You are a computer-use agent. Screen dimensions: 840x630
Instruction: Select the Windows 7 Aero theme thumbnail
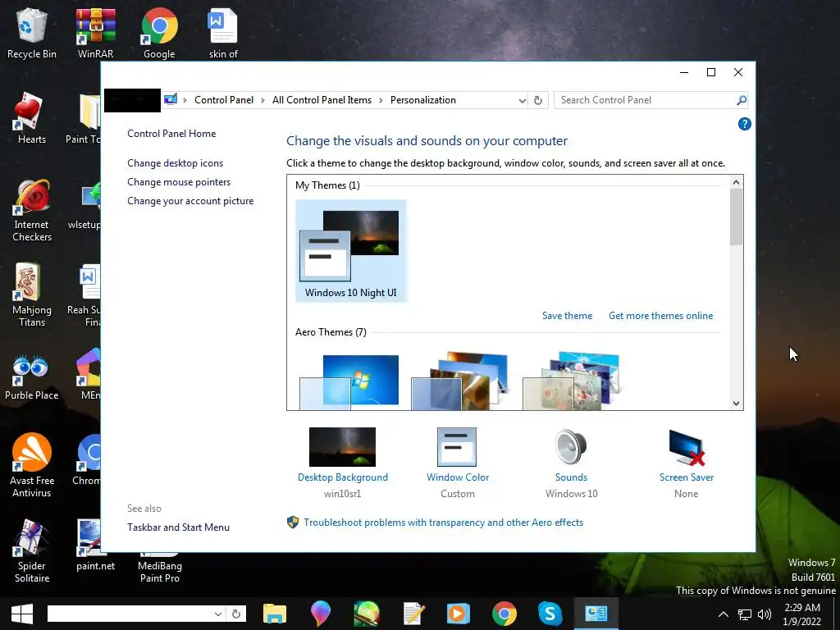click(349, 382)
